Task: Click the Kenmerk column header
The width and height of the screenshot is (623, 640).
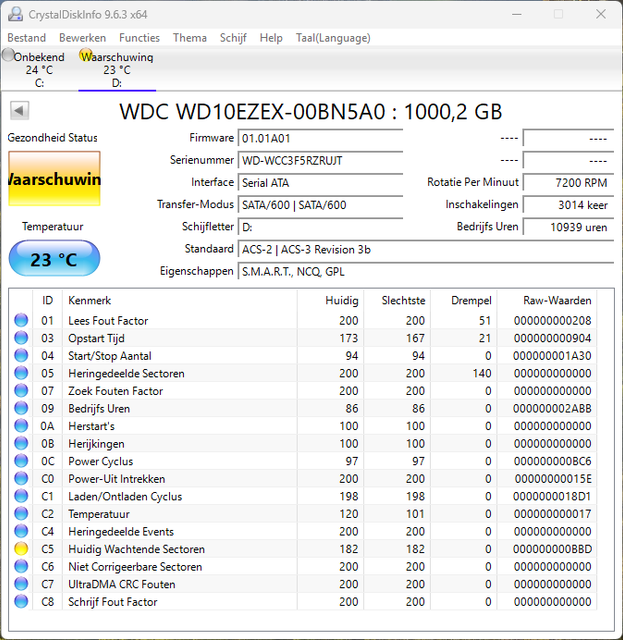Action: pyautogui.click(x=180, y=300)
